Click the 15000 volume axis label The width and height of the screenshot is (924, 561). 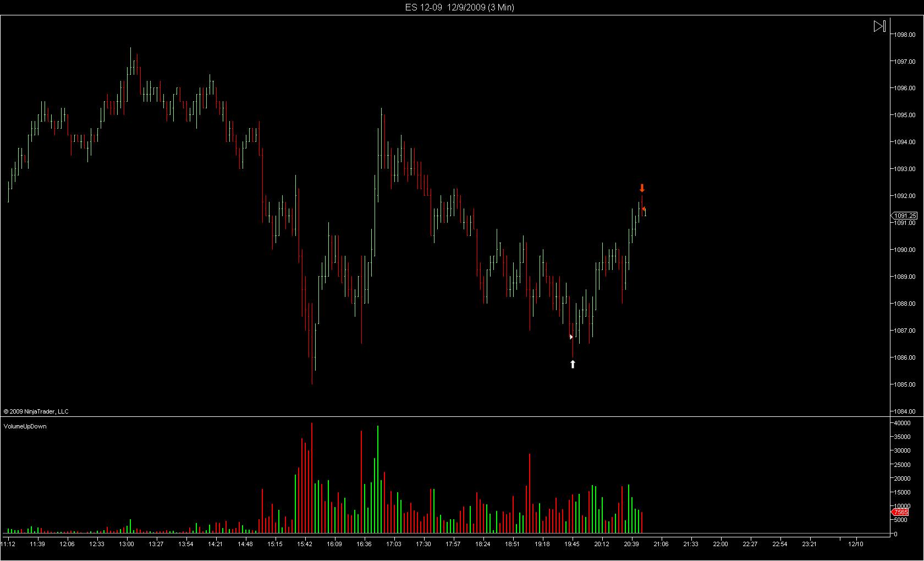pos(902,492)
